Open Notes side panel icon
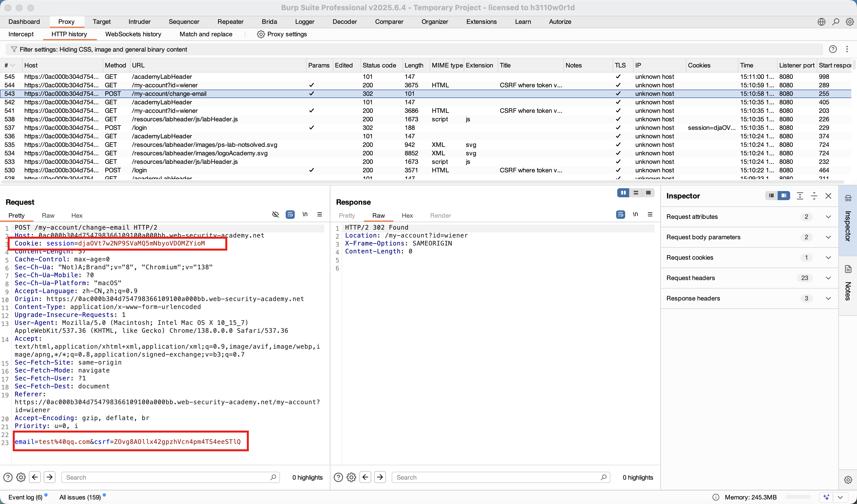This screenshot has width=857, height=504. pyautogui.click(x=848, y=269)
